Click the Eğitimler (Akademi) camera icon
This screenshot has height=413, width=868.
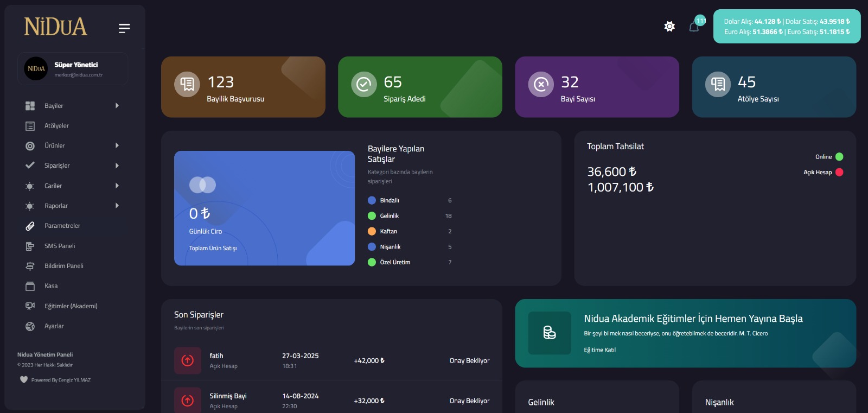[x=30, y=306]
